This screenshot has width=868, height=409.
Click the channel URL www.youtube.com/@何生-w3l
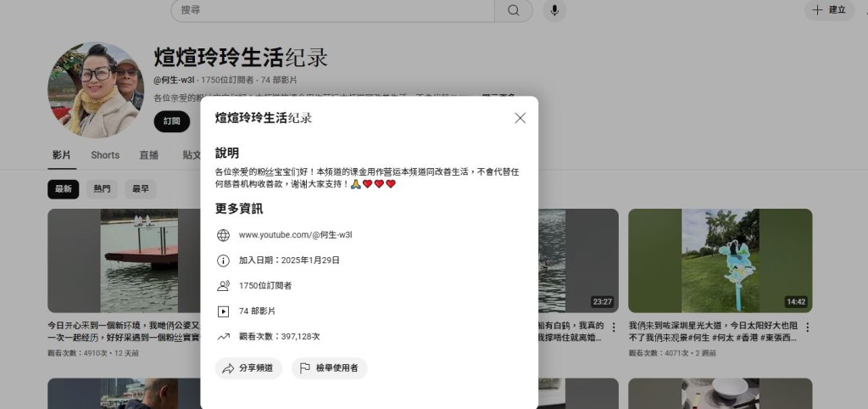(x=296, y=235)
